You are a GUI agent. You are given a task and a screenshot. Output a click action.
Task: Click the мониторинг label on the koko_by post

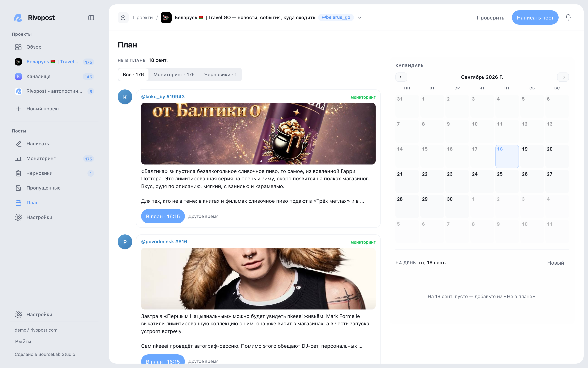[363, 97]
